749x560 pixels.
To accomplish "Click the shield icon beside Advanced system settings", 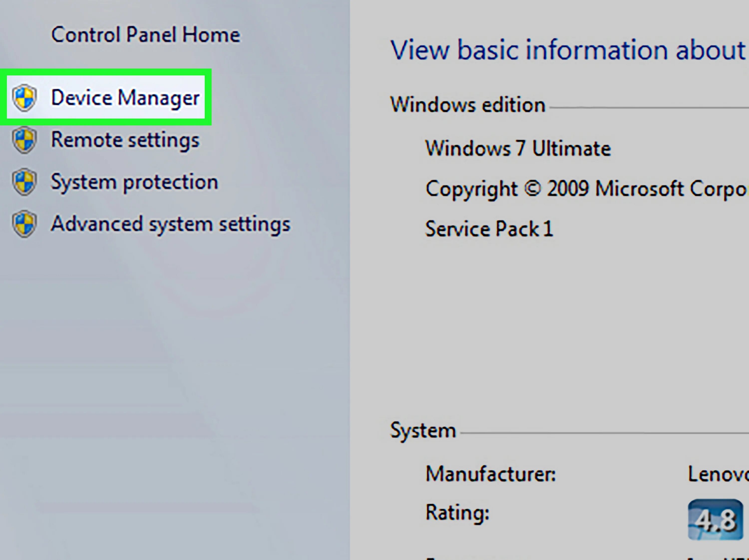I will coord(24,224).
